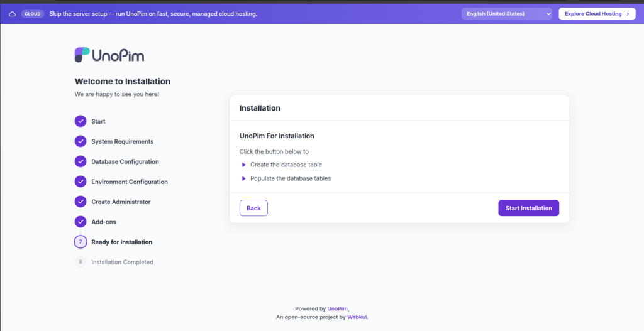Select the Add-ons step label
Screen dimensions: 644x331
pyautogui.click(x=104, y=222)
